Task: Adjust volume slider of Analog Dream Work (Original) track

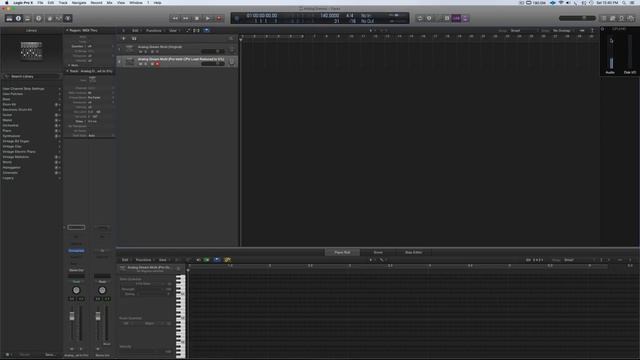Action: pos(213,51)
